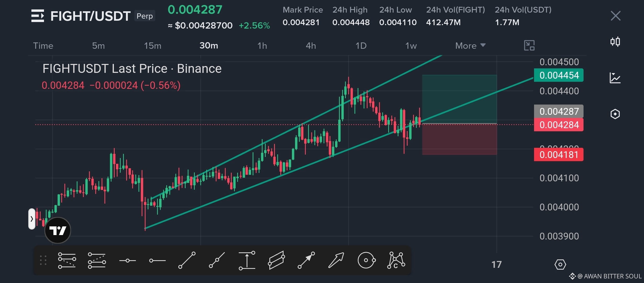Open price scale settings hexagon at bottom

(x=560, y=265)
